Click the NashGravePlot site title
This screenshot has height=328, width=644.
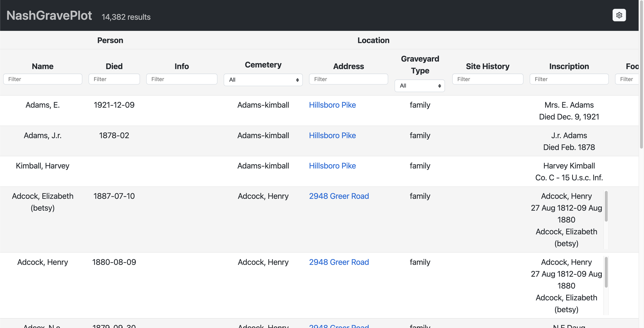[x=49, y=15]
